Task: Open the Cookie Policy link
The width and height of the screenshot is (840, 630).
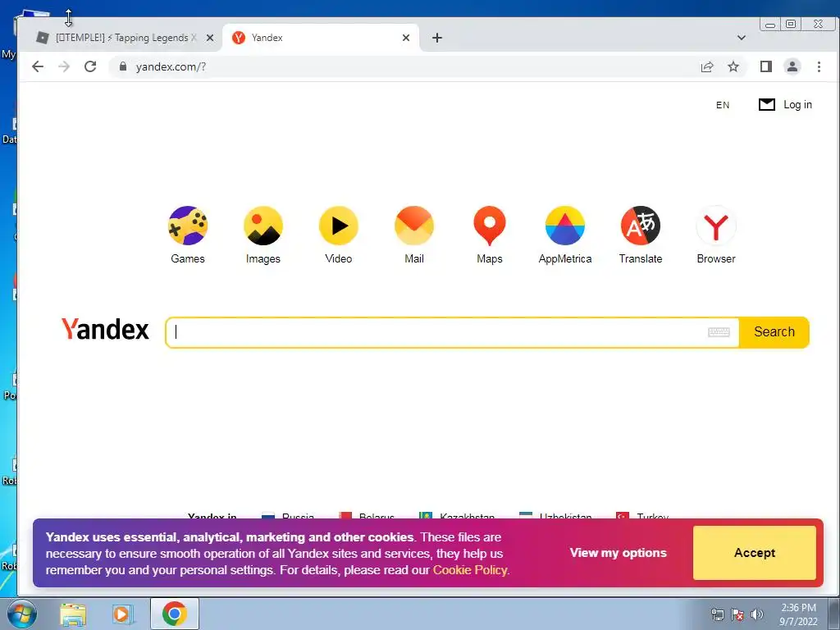Action: (470, 570)
